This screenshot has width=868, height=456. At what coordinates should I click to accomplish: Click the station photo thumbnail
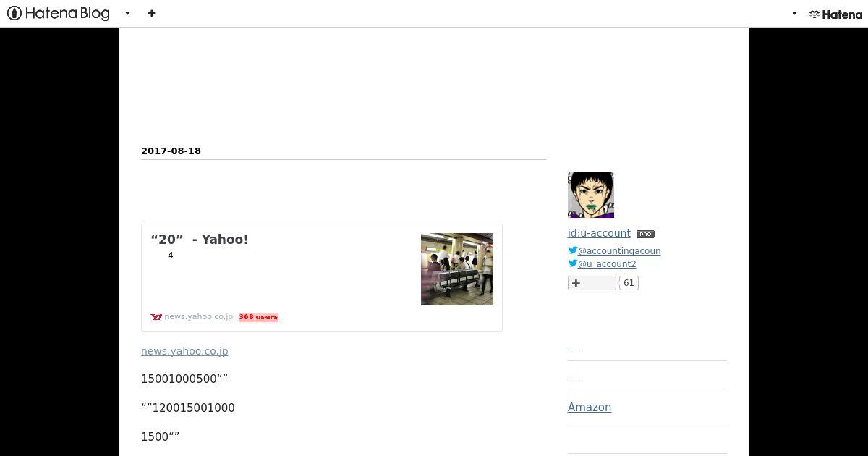tap(457, 269)
